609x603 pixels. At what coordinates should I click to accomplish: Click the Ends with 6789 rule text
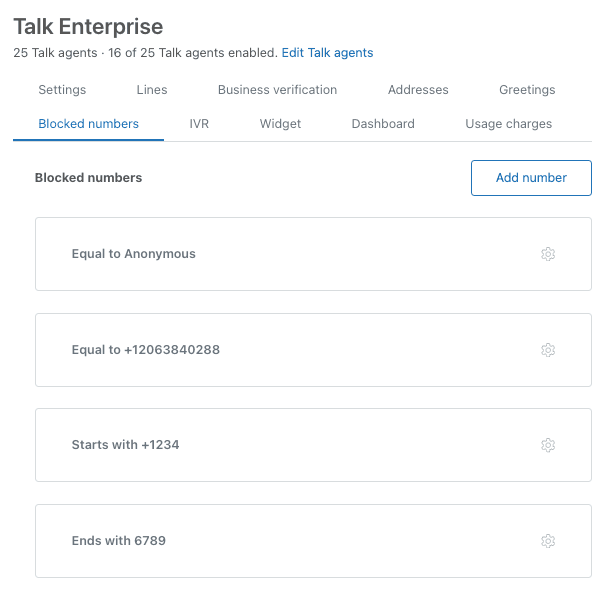[x=118, y=541]
